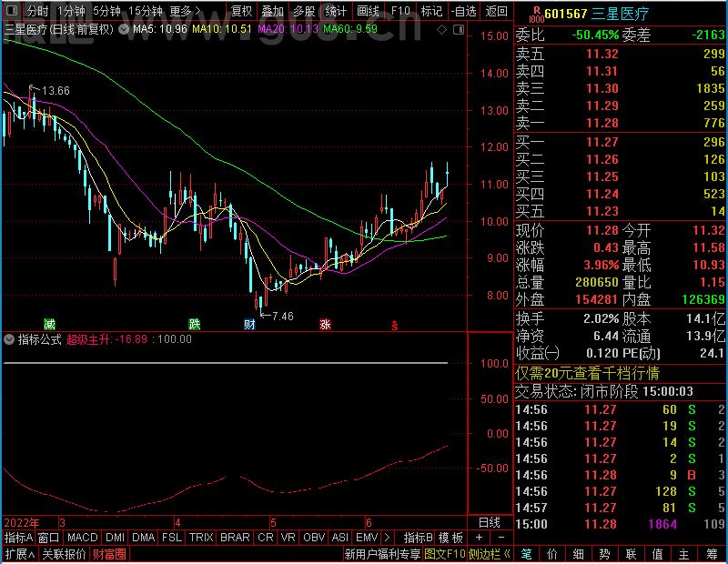
Task: Select 指标A tab
Action: click(18, 538)
